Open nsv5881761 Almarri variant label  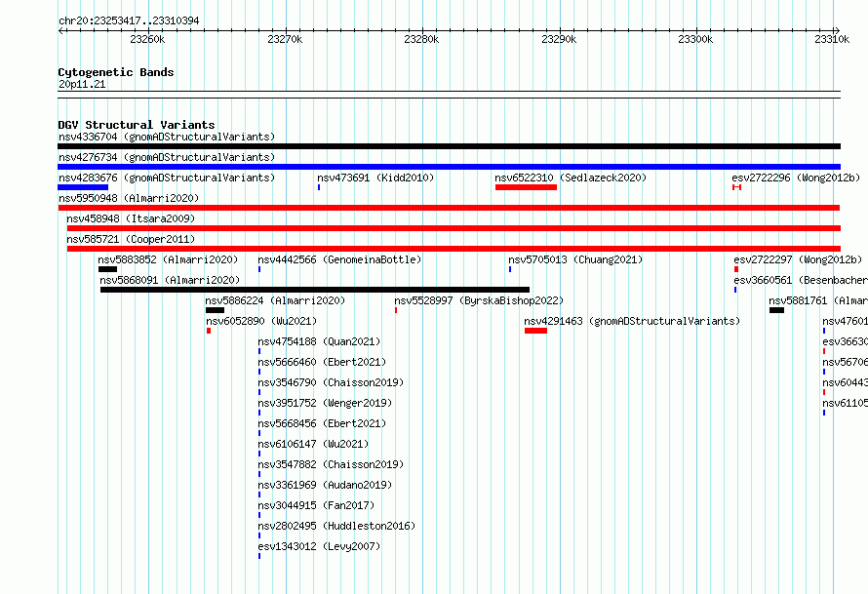[x=818, y=300]
